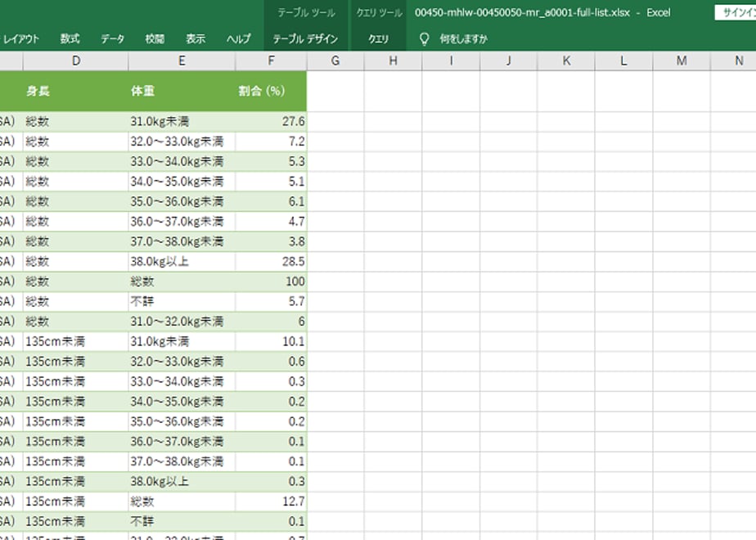Open the クエリ ribbon tab
The width and height of the screenshot is (756, 540).
click(379, 39)
